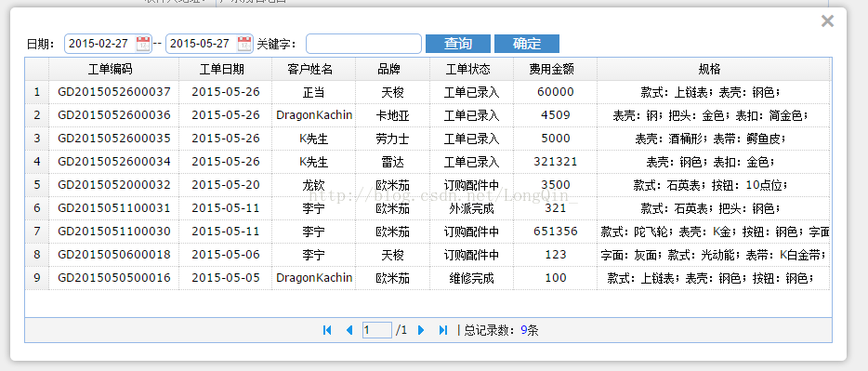Select order GD2015052600036
The width and height of the screenshot is (868, 371).
pyautogui.click(x=114, y=115)
